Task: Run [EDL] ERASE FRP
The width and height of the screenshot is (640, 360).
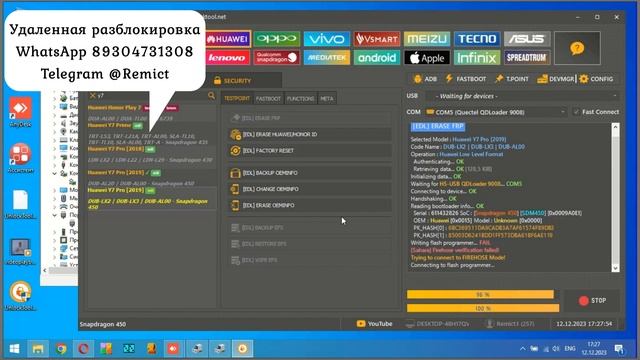Action: pos(309,118)
